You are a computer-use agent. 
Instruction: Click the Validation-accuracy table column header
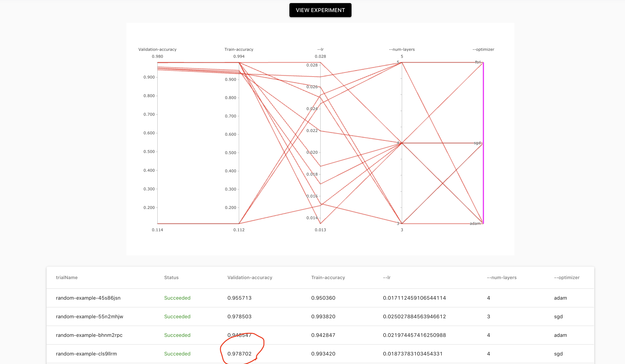click(x=249, y=278)
